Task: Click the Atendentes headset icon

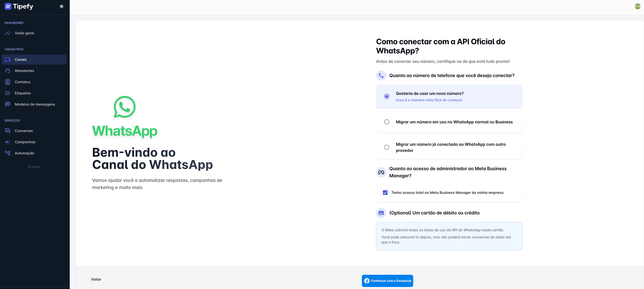Action: click(8, 71)
